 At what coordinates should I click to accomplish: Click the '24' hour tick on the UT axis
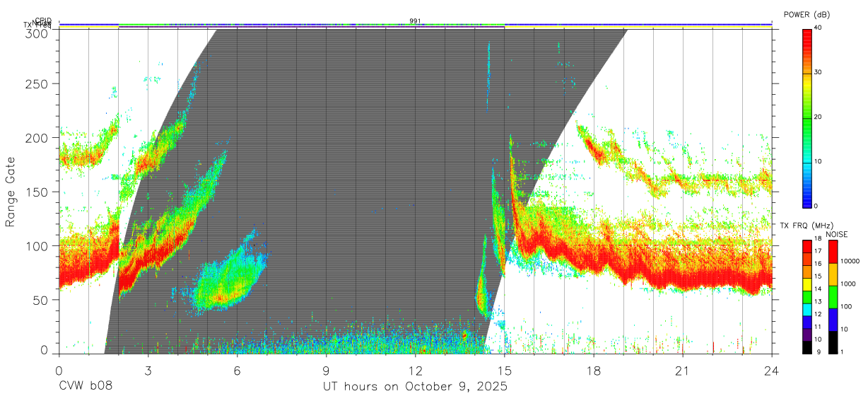pyautogui.click(x=772, y=370)
